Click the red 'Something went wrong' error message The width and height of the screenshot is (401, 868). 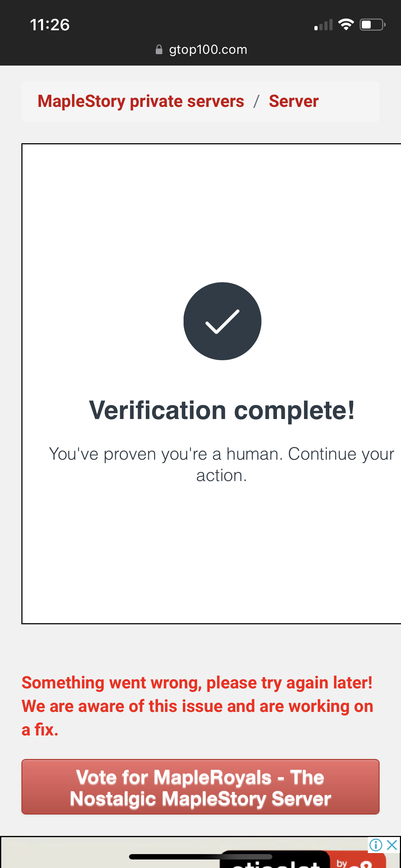tap(197, 706)
